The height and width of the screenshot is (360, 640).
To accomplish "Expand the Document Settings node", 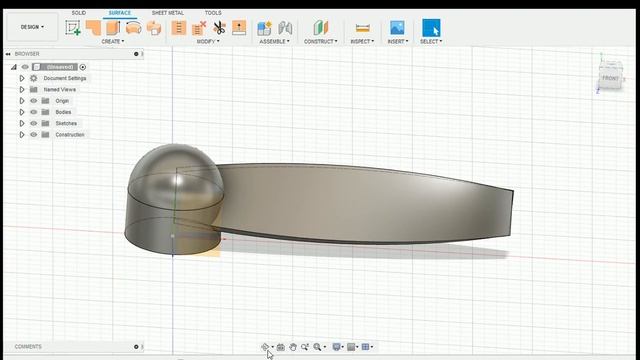I will coord(22,78).
